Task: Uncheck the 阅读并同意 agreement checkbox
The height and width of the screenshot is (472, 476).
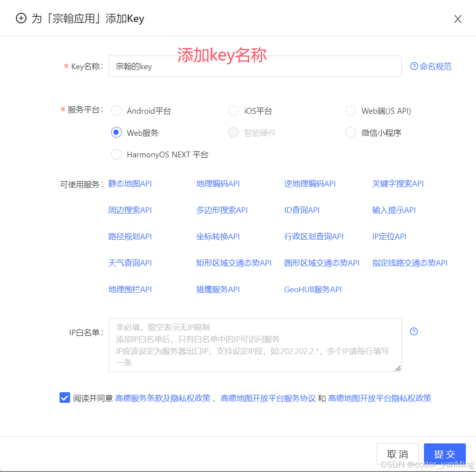Action: pyautogui.click(x=65, y=398)
